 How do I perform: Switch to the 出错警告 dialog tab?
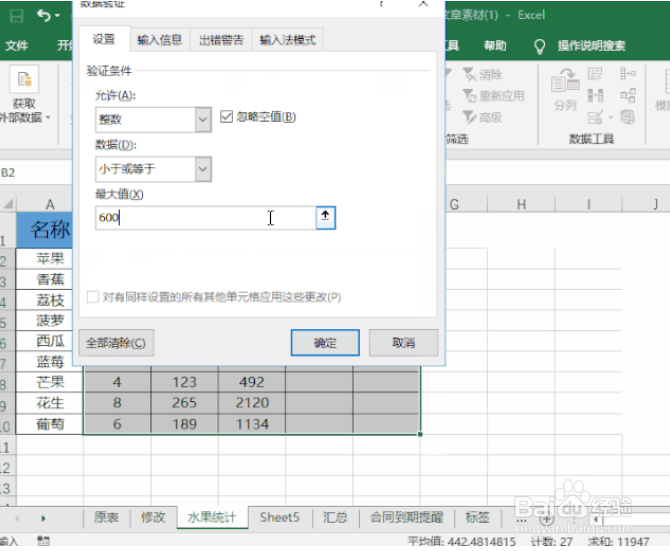[x=221, y=40]
